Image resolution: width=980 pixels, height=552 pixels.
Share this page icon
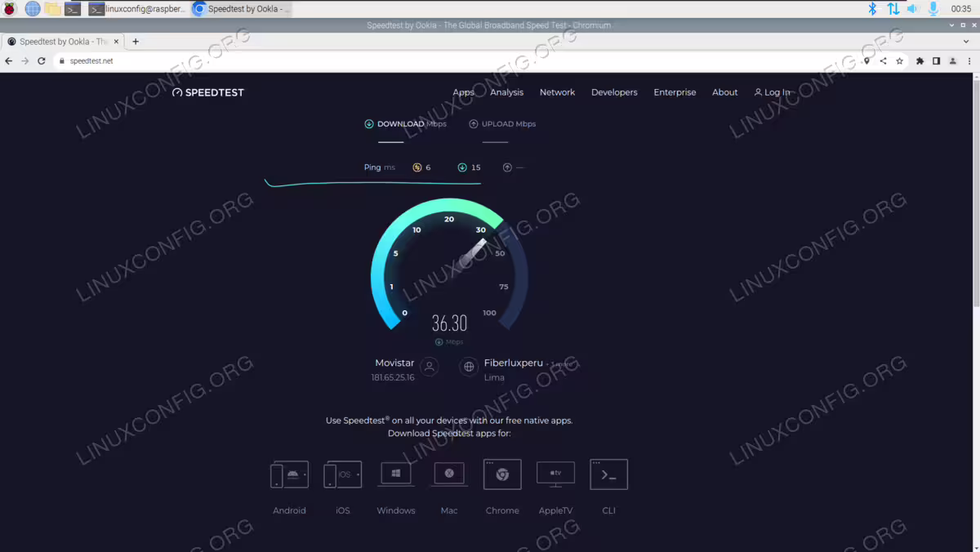(883, 61)
